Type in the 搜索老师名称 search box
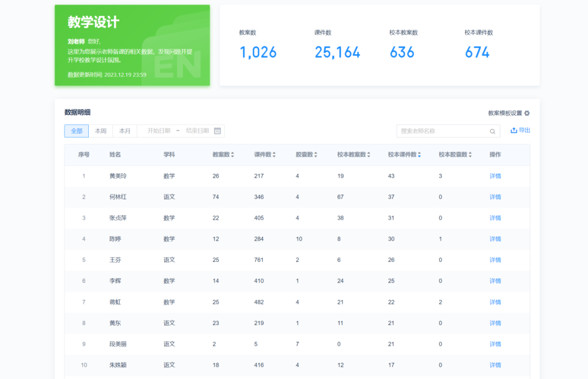The image size is (588, 379). click(x=441, y=131)
